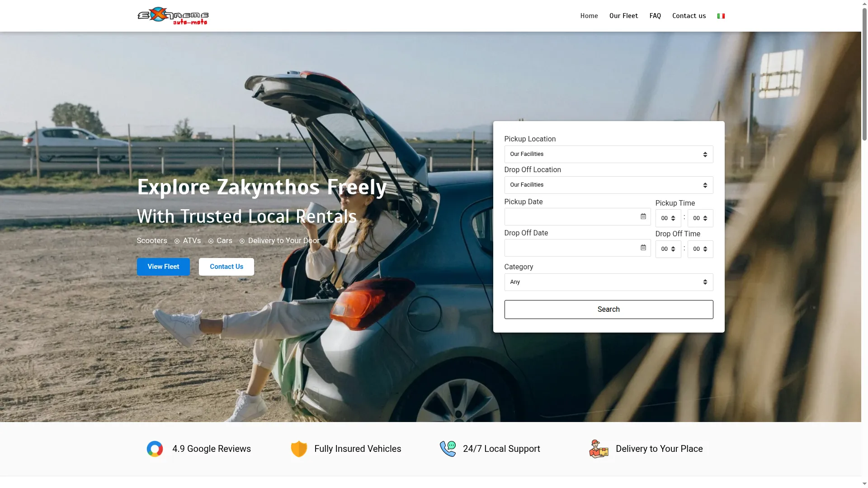Expand the Pickup Location dropdown
This screenshot has width=868, height=488.
click(609, 154)
